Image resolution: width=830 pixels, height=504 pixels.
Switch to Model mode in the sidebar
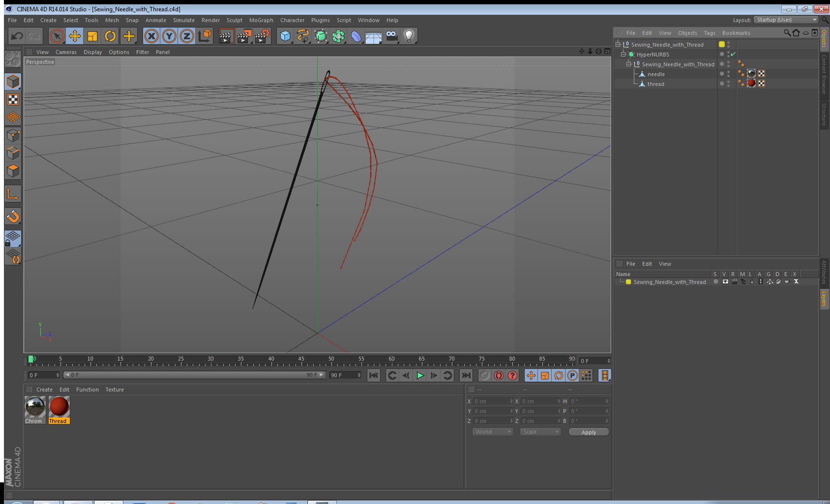point(13,82)
